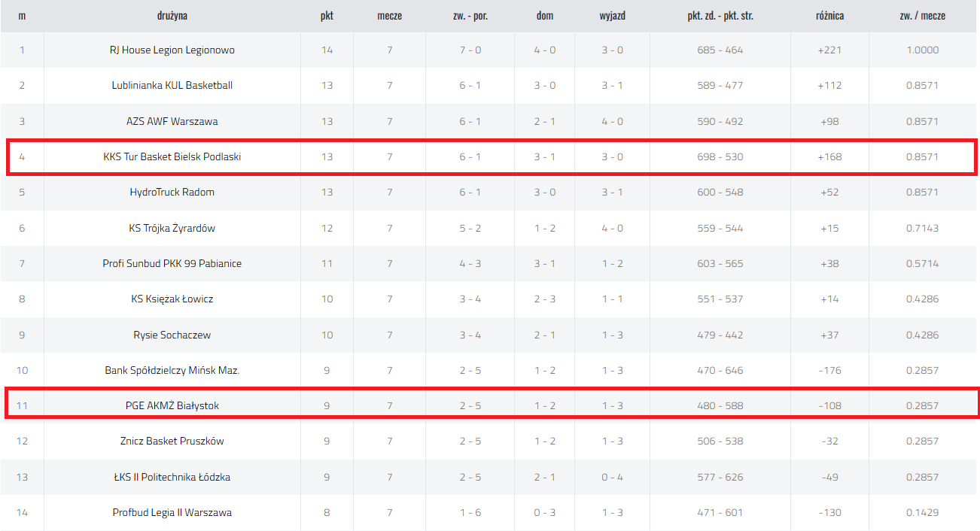This screenshot has height=531, width=980.
Task: Open RJ House Legion Legionowo team link
Action: (x=172, y=50)
